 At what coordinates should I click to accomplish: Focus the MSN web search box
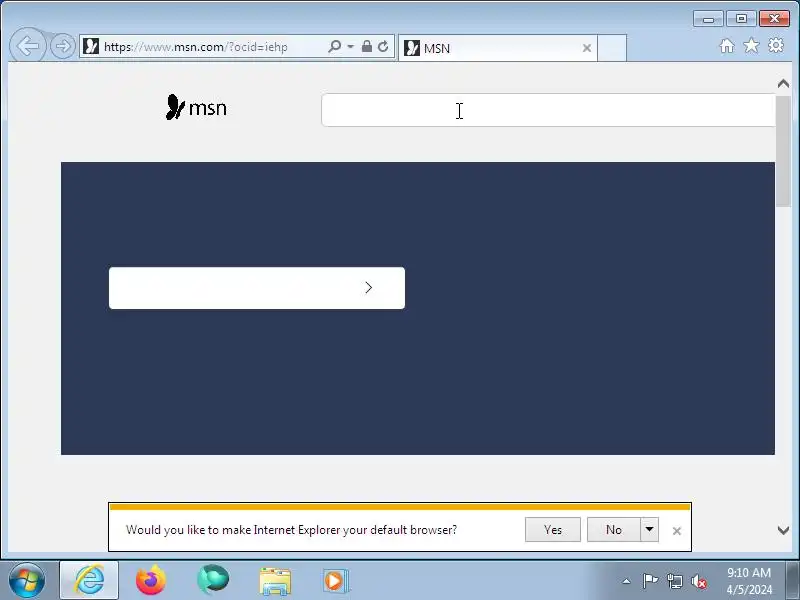548,110
